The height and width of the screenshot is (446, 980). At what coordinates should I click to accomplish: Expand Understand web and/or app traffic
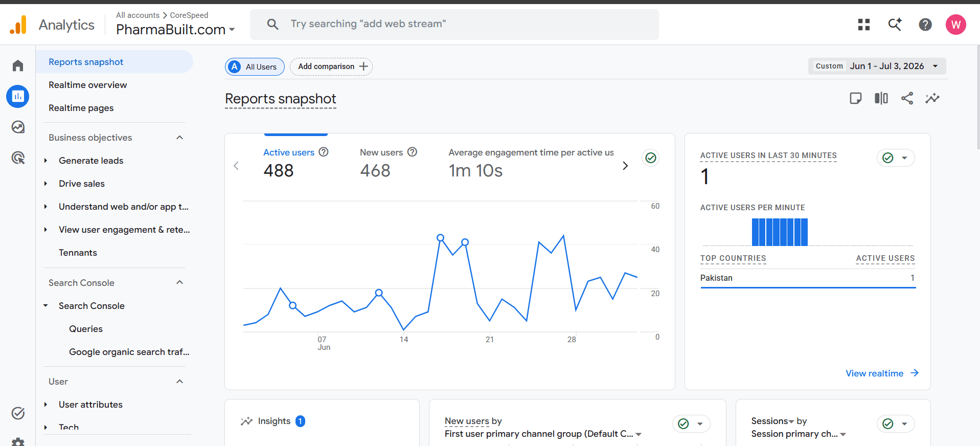[x=45, y=207]
